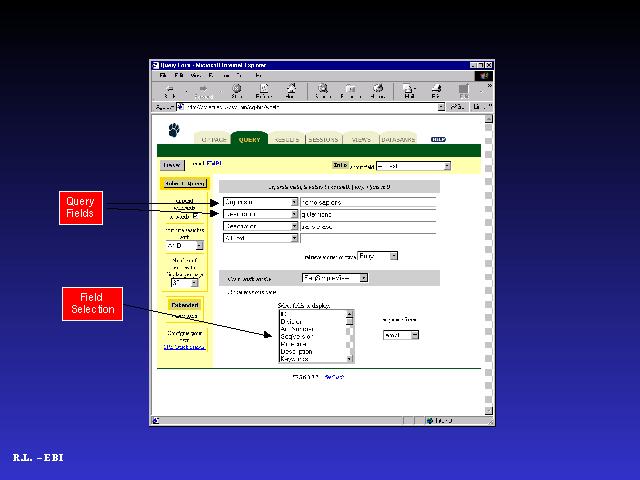640x480 pixels.
Task: Switch to the QUERY tab
Action: 249,140
